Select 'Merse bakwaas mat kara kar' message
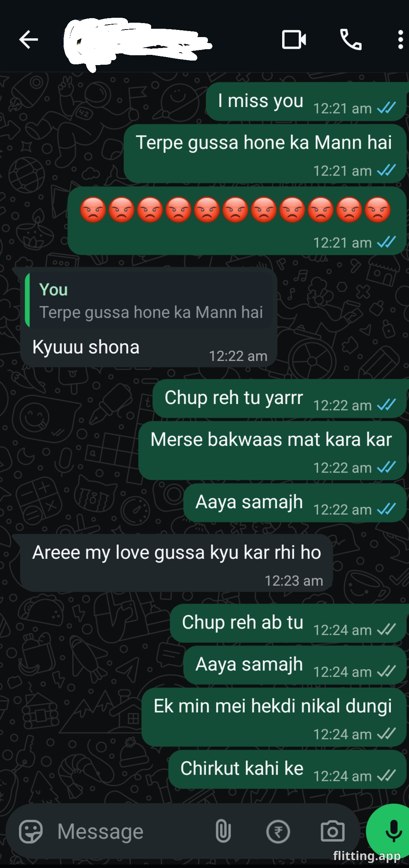Viewport: 409px width, 868px height. point(273,451)
